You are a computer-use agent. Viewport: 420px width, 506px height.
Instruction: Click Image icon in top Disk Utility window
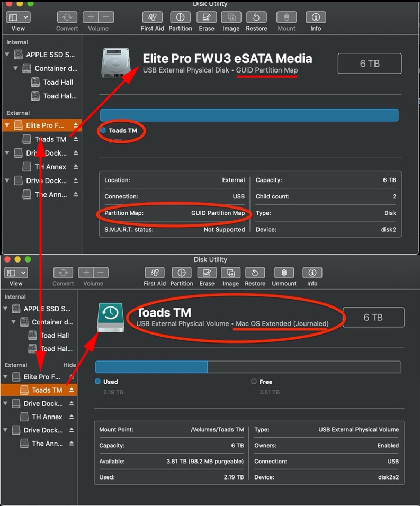[x=231, y=17]
